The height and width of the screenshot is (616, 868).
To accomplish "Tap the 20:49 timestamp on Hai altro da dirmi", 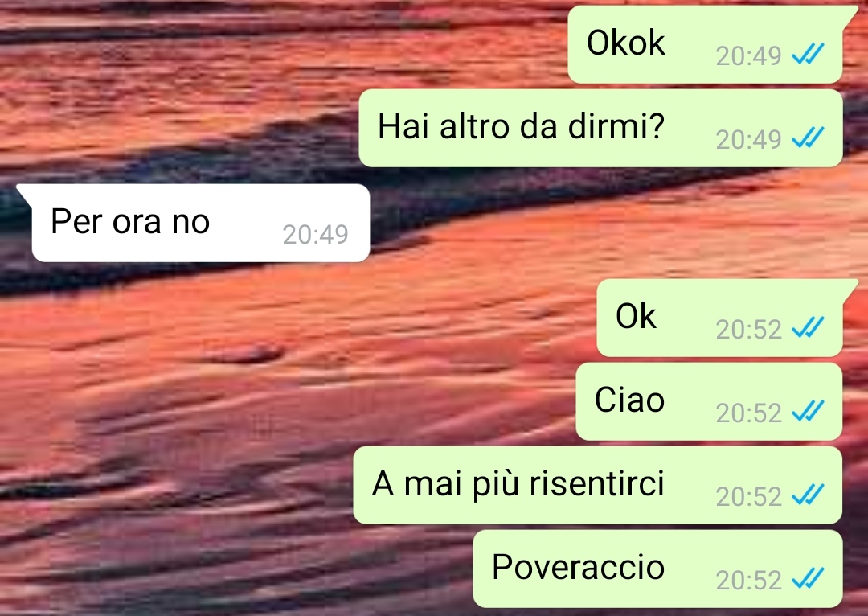I will pos(748,140).
